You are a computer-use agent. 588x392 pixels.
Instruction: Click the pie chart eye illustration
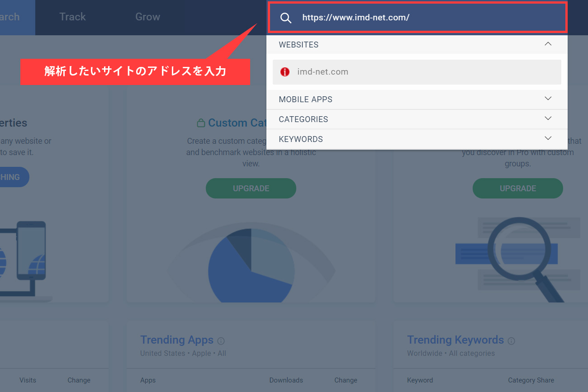pyautogui.click(x=251, y=262)
